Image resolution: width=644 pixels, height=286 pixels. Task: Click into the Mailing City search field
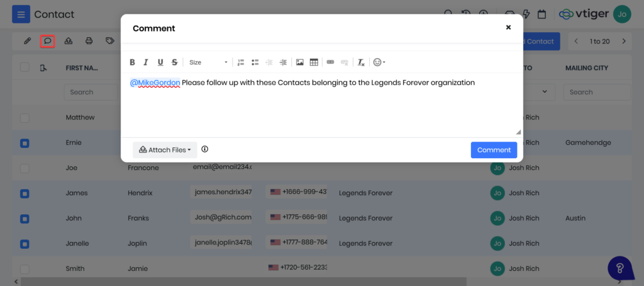click(597, 92)
